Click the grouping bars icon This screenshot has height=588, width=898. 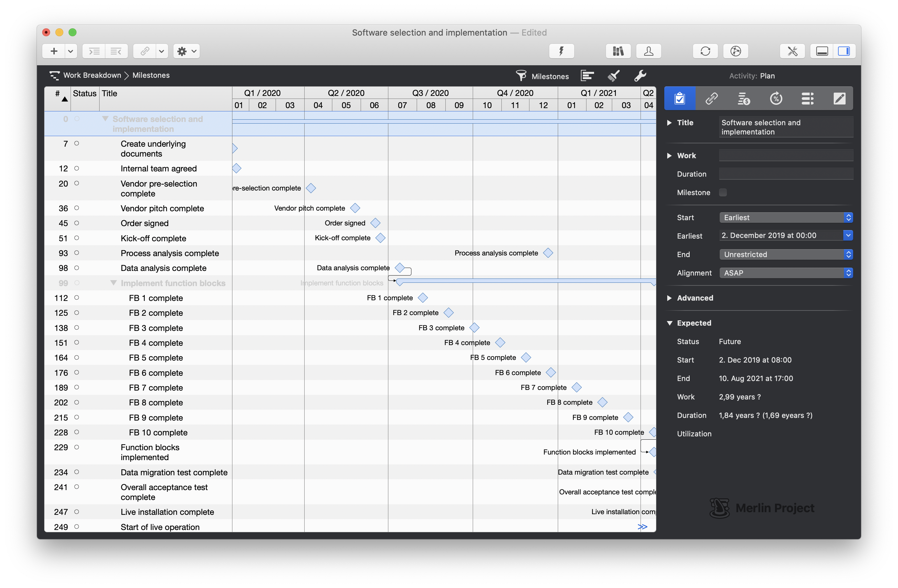point(587,76)
